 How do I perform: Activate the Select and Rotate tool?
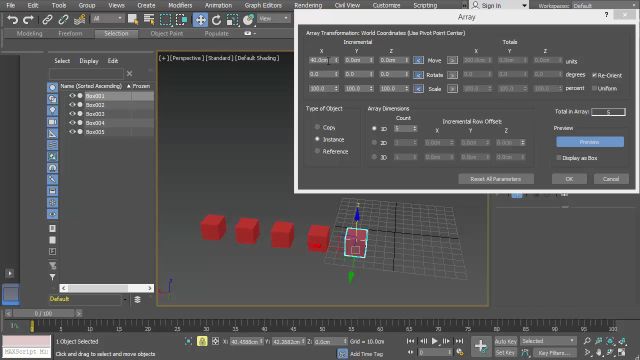[216, 19]
